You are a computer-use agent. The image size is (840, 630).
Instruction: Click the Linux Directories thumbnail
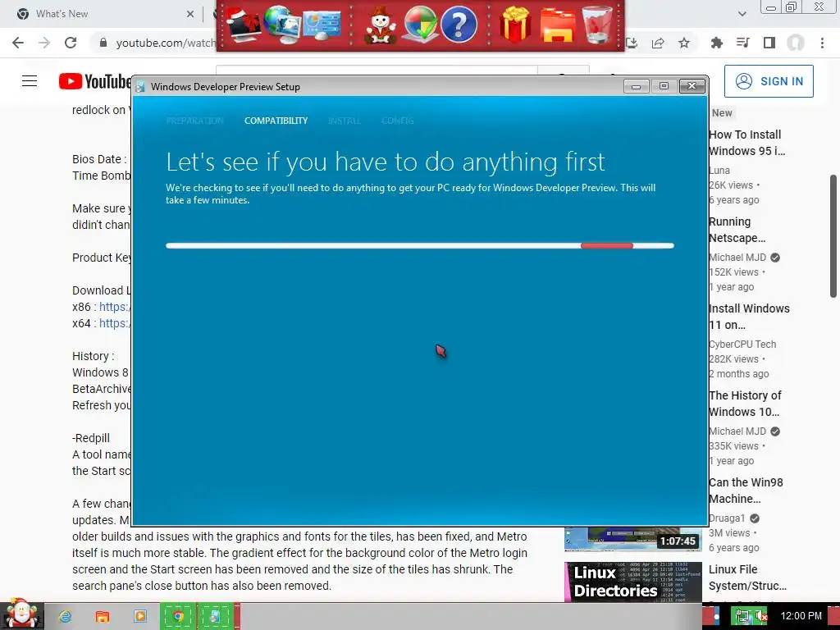click(632, 582)
